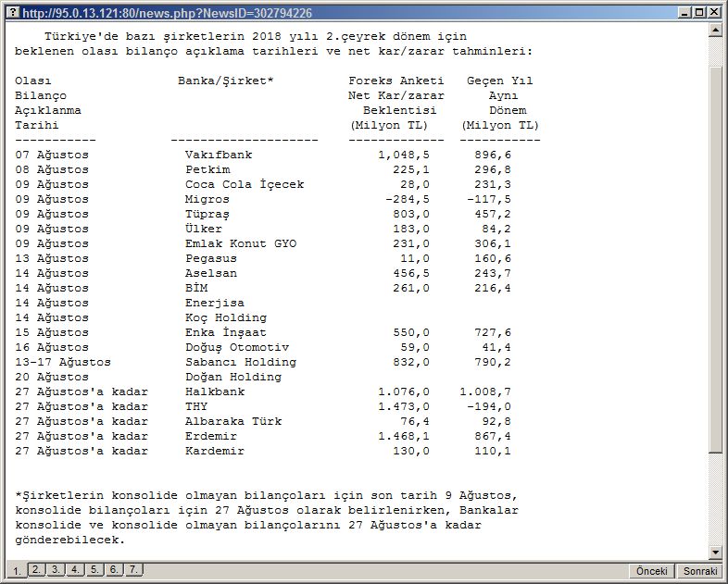The width and height of the screenshot is (728, 584).
Task: Switch to page tab 3
Action: pos(56,569)
